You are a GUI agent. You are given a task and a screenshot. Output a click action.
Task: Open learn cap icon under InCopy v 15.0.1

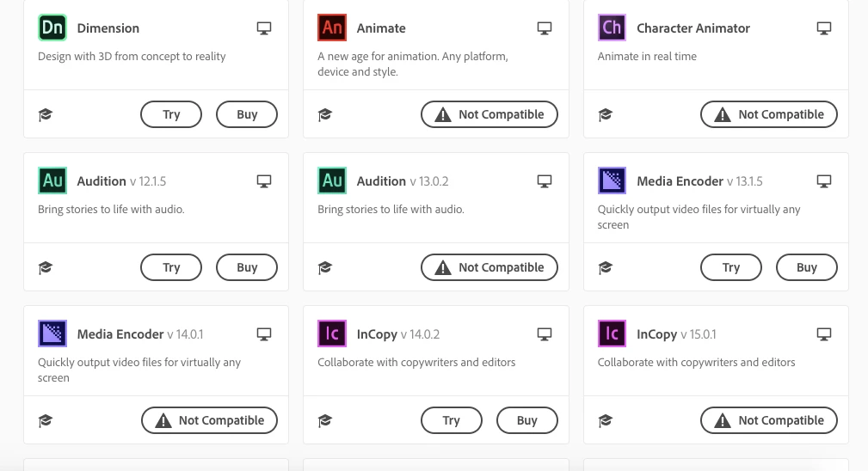(605, 420)
